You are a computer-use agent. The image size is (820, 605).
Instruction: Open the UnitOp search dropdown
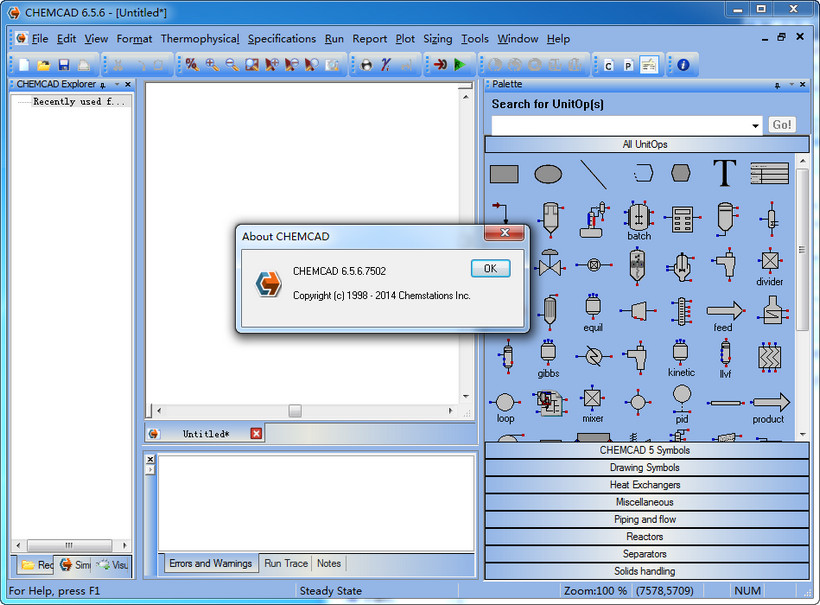[x=755, y=125]
